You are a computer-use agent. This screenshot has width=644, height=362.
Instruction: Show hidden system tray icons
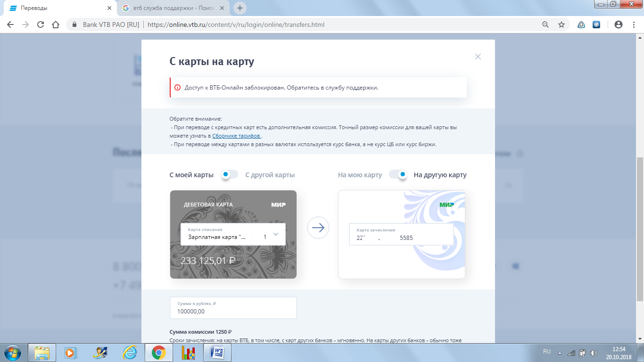tap(560, 353)
